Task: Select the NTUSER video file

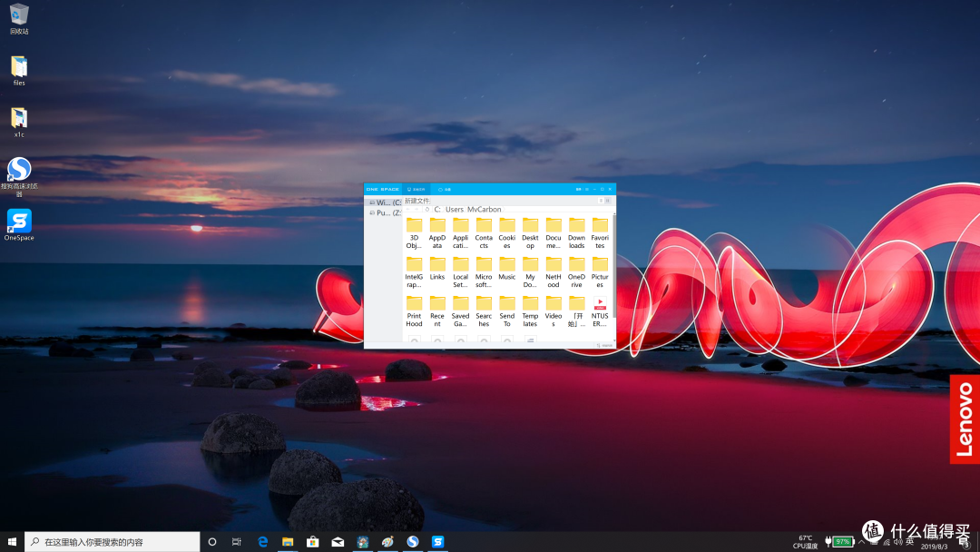Action: point(600,311)
